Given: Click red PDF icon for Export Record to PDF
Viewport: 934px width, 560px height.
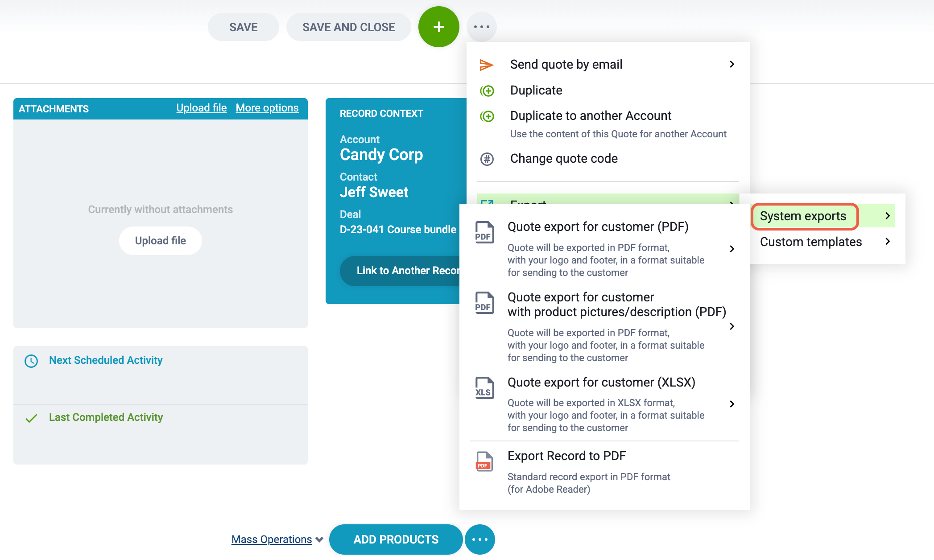Looking at the screenshot, I should [484, 461].
